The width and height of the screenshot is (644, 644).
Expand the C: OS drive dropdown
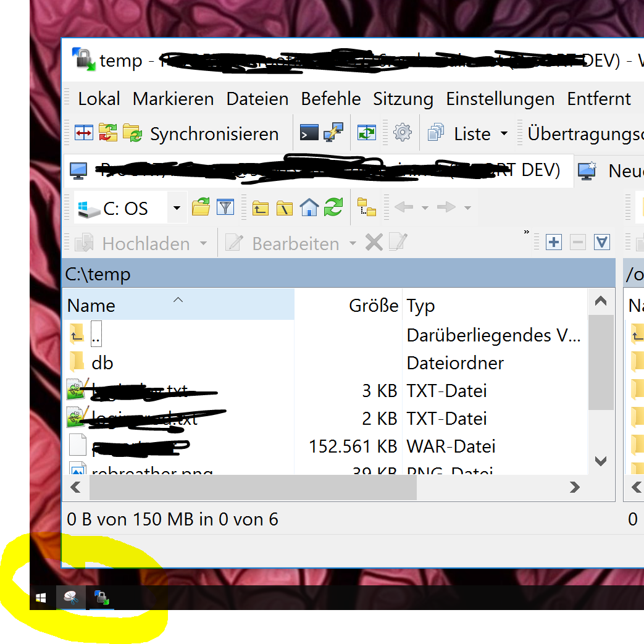pyautogui.click(x=177, y=208)
